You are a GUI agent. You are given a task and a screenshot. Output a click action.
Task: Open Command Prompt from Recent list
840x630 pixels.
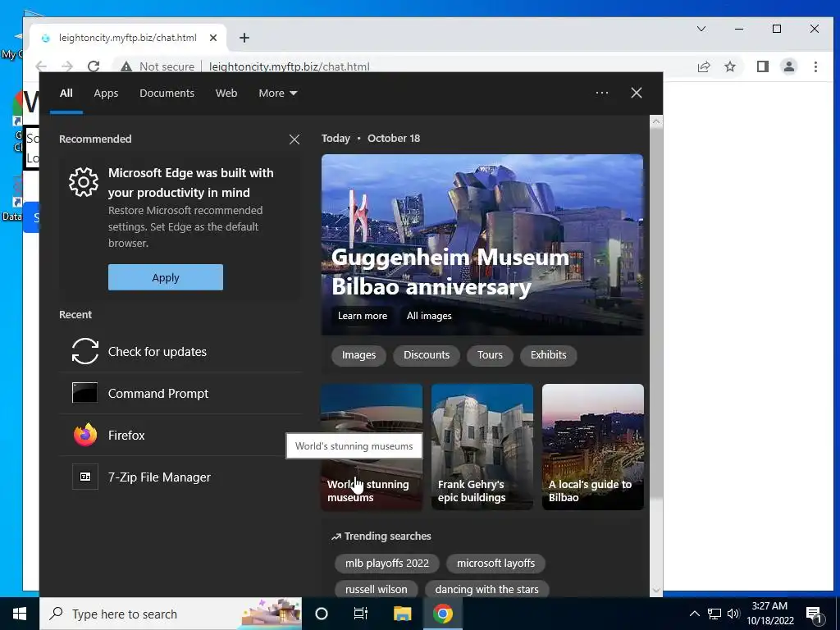click(x=180, y=393)
